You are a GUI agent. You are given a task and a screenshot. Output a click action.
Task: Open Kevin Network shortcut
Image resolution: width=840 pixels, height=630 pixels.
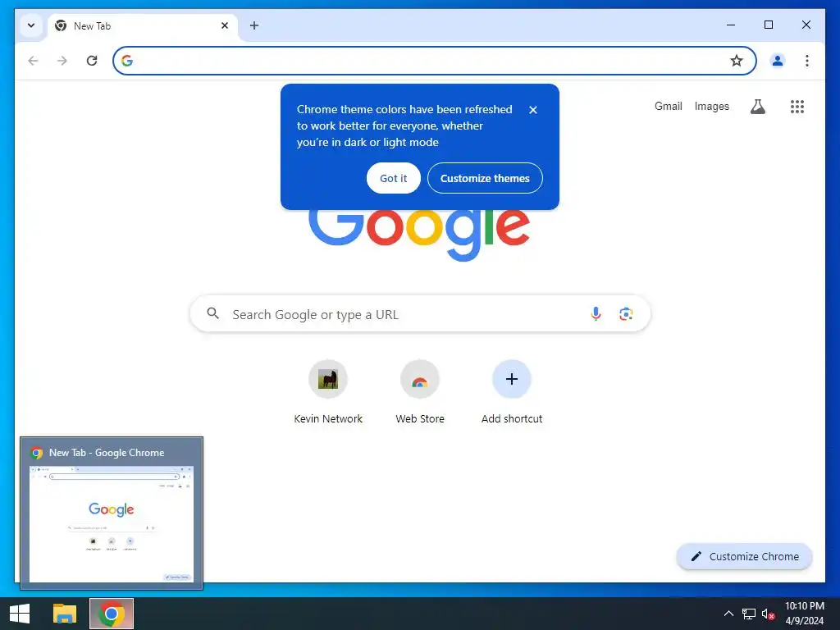coord(328,392)
